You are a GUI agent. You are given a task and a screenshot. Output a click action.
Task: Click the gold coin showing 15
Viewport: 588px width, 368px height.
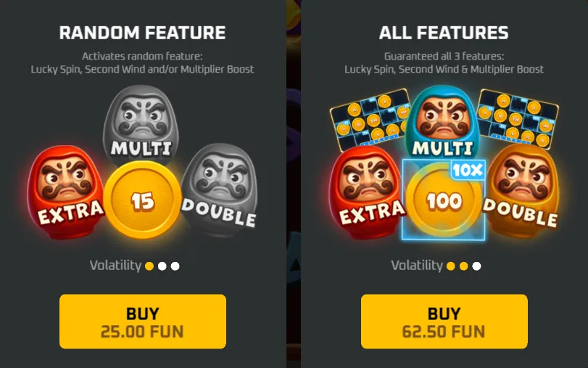tap(143, 200)
